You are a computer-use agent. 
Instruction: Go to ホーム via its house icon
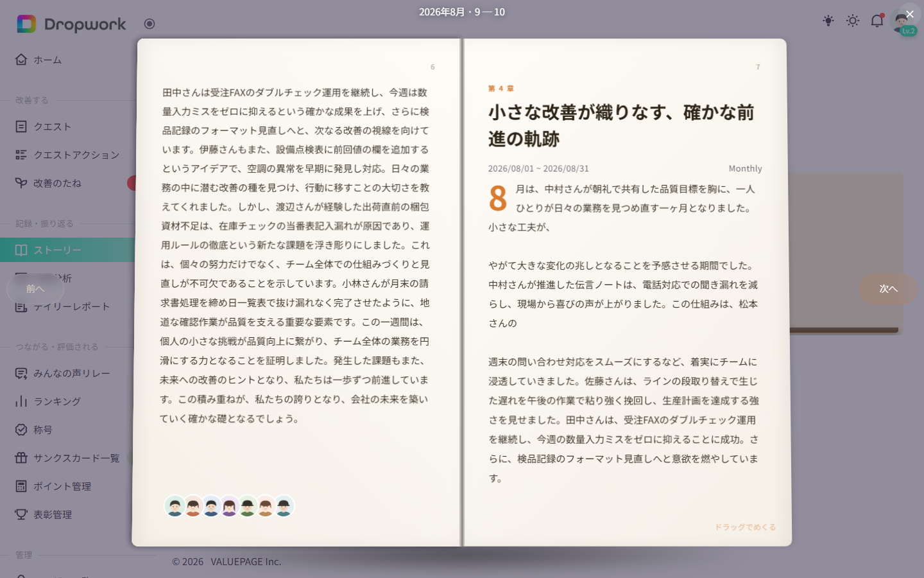(21, 60)
